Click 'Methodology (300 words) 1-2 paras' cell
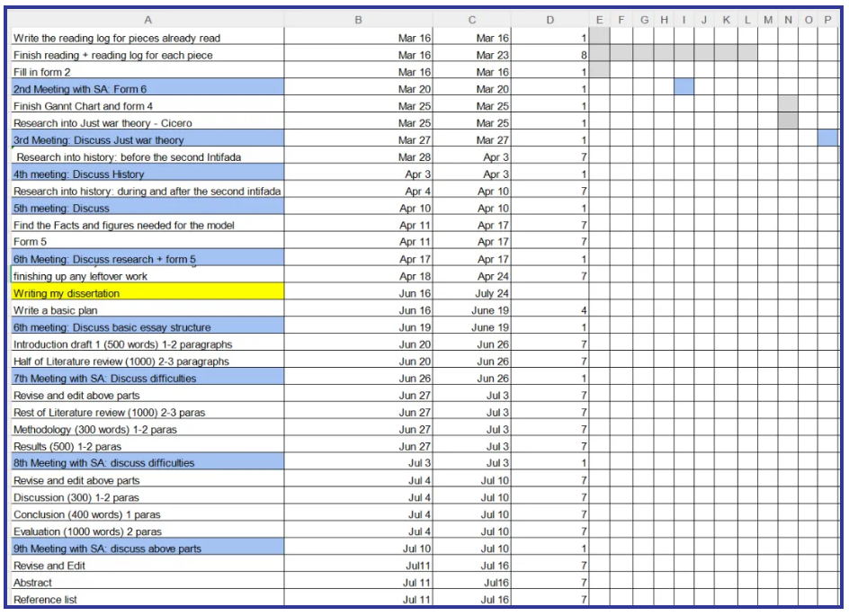 pos(147,430)
